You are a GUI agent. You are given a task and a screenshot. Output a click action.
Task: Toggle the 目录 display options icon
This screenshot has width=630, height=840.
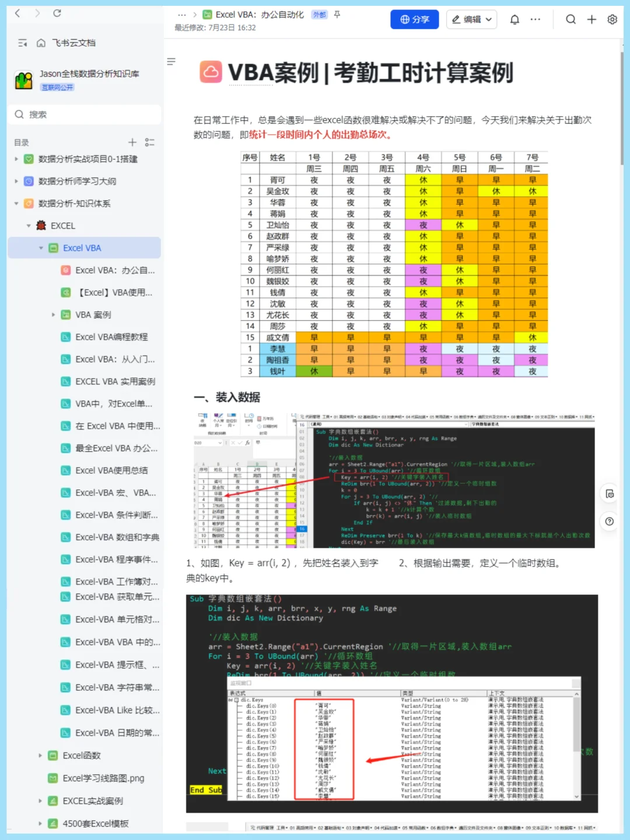pyautogui.click(x=149, y=142)
